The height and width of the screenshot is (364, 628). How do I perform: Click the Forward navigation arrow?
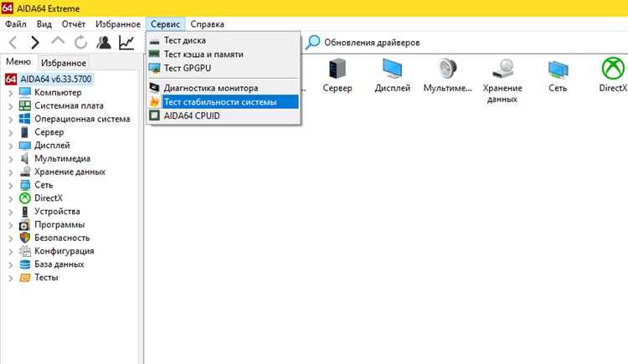point(35,42)
